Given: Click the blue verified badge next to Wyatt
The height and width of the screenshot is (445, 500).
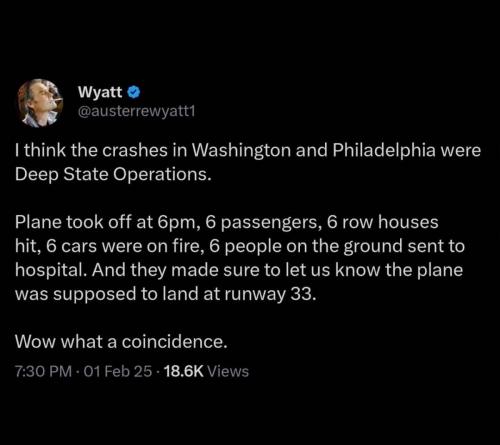Looking at the screenshot, I should 134,92.
